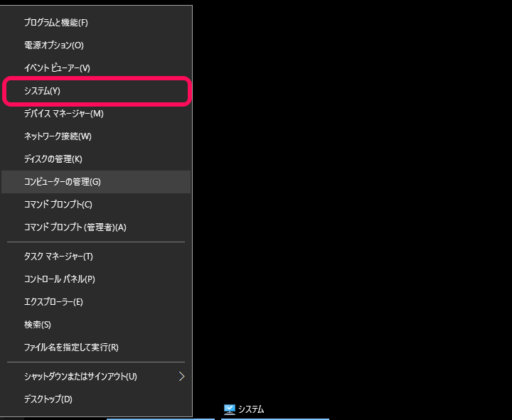The image size is (512, 420).
Task: Open タスク マネージャー(T)
Action: 96,257
